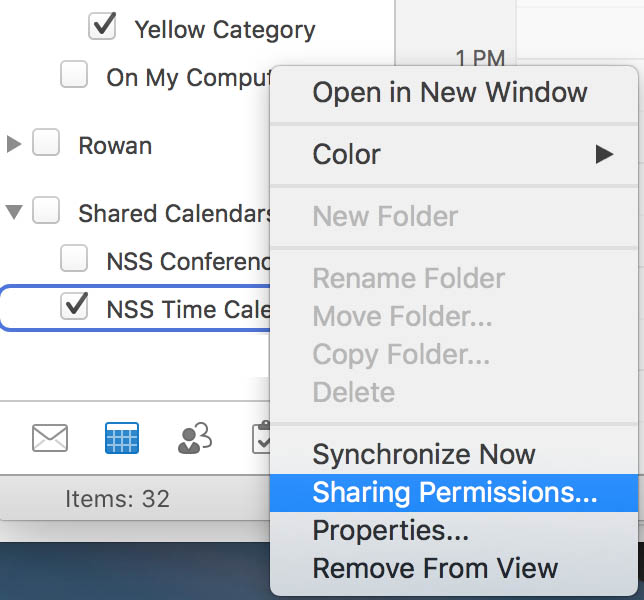Check the Shared Calendars checkbox
The width and height of the screenshot is (644, 600).
click(46, 210)
